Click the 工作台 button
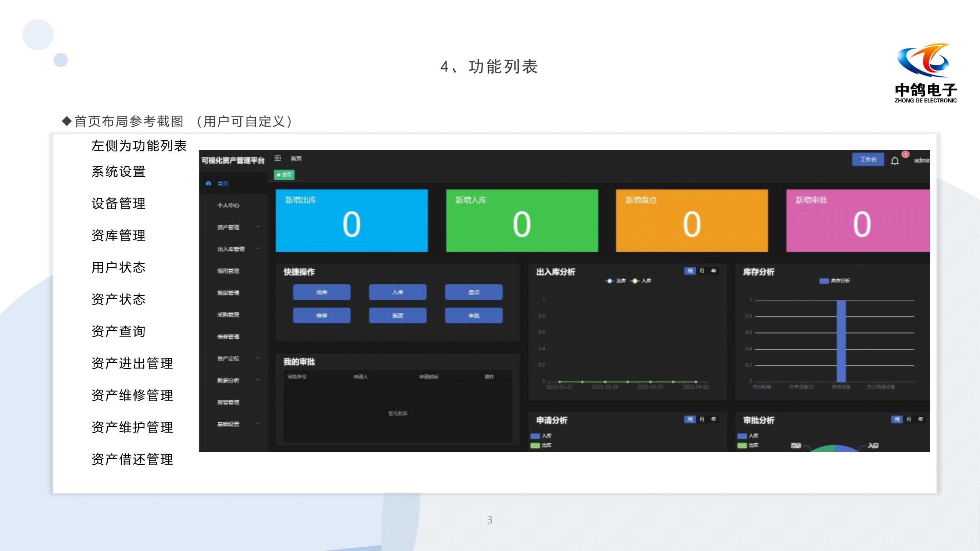This screenshot has width=980, height=551. pyautogui.click(x=868, y=159)
